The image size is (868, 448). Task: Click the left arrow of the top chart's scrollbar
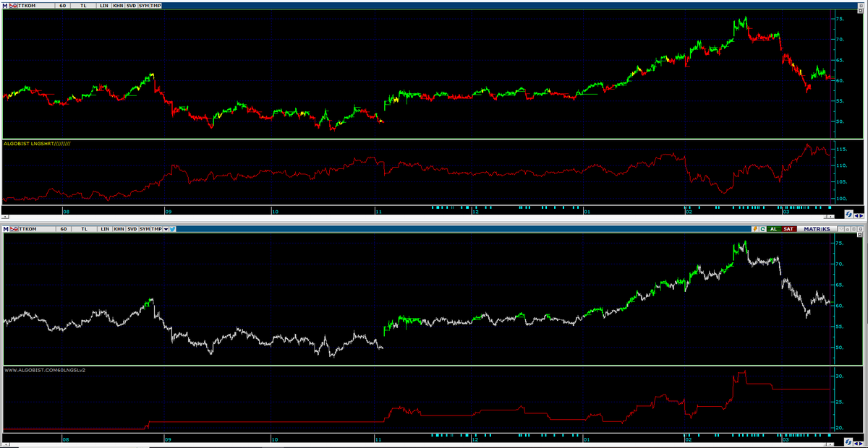pyautogui.click(x=4, y=217)
